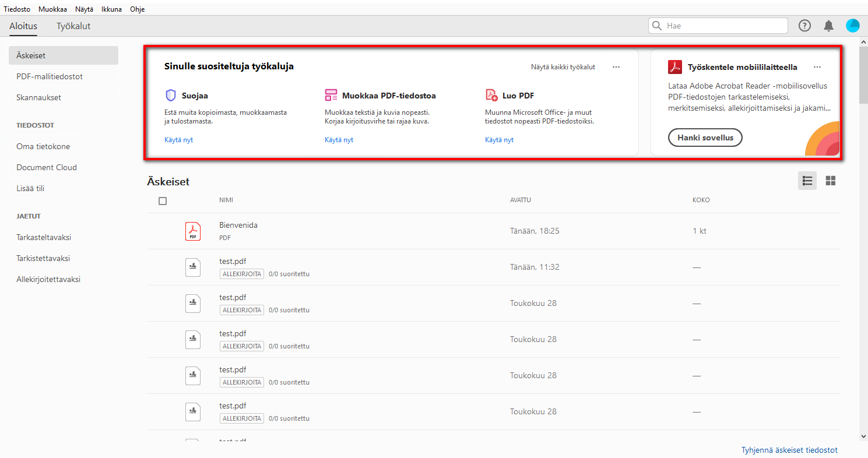Select Document Cloud in the sidebar

pos(47,167)
